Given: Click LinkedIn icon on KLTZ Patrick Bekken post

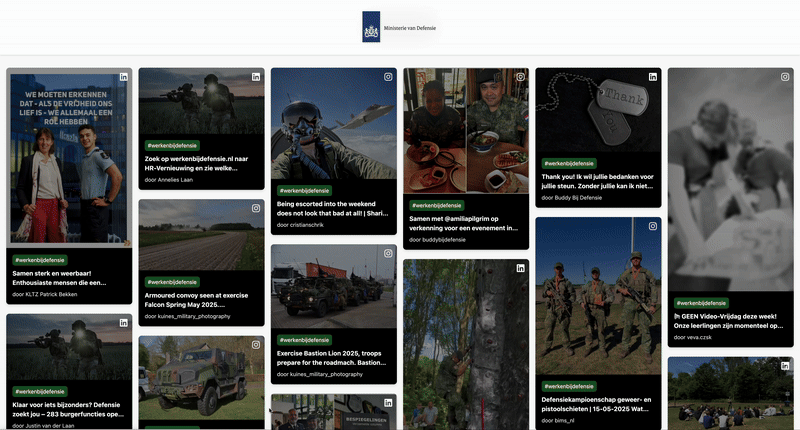Looking at the screenshot, I should click(x=123, y=77).
